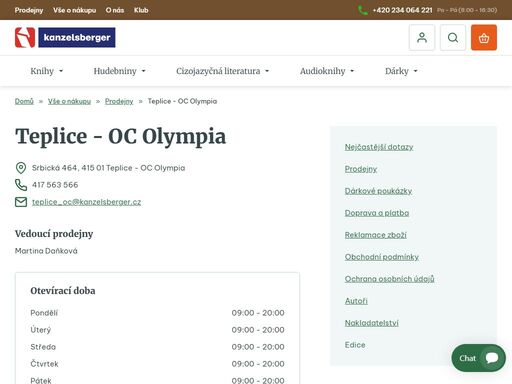Click the Teplice - OC Olympia heading

(120, 136)
